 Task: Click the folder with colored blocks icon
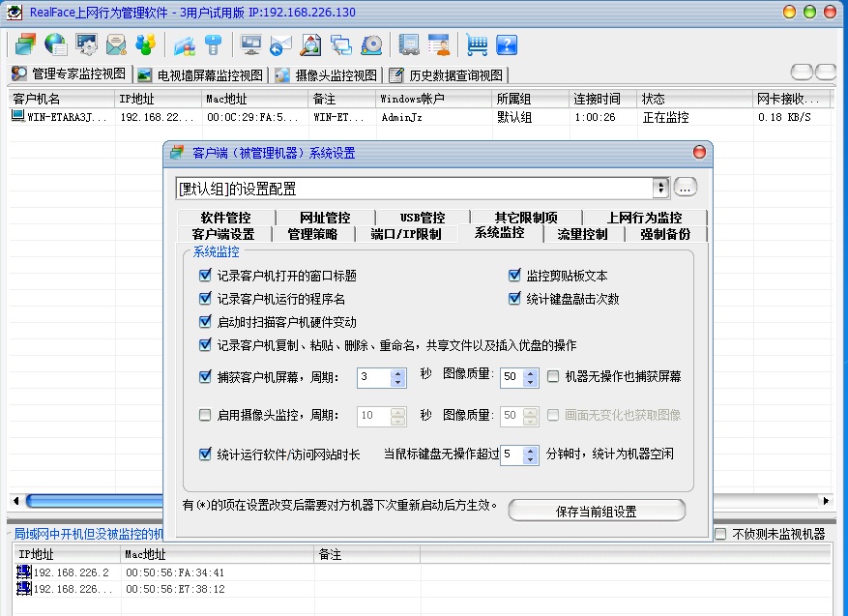tap(185, 45)
